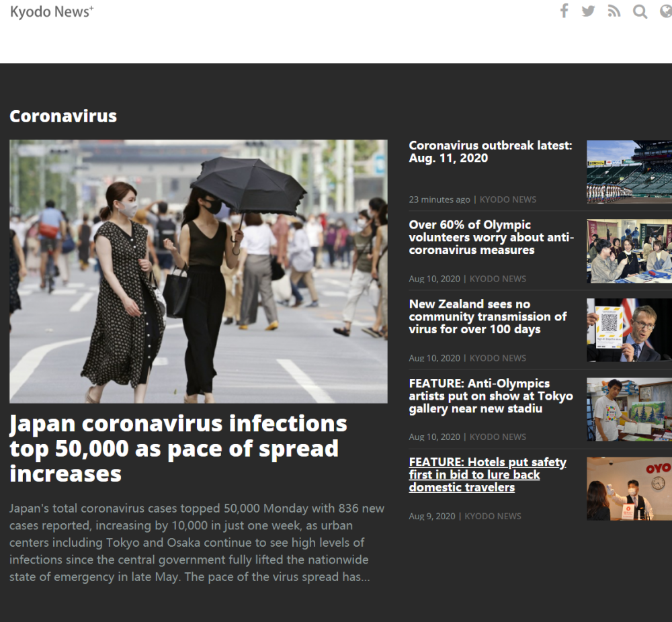
Task: Go to the Kyodo News+ home logo
Action: point(52,11)
